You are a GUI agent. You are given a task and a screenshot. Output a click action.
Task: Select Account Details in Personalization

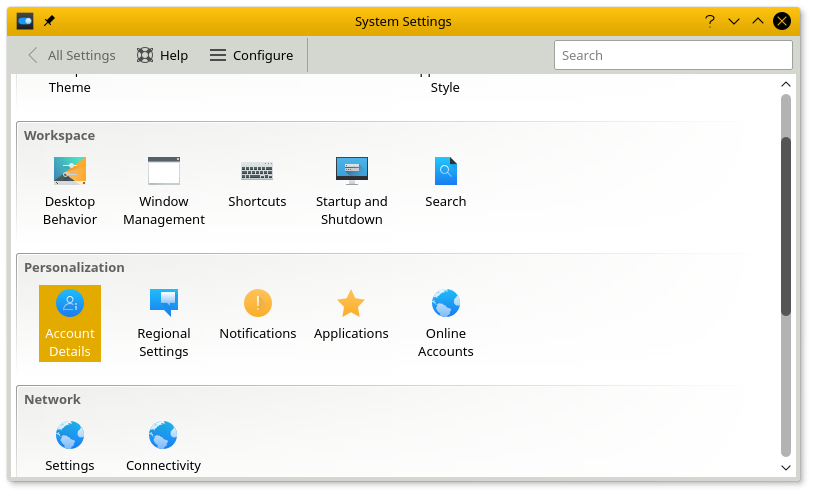click(x=70, y=322)
